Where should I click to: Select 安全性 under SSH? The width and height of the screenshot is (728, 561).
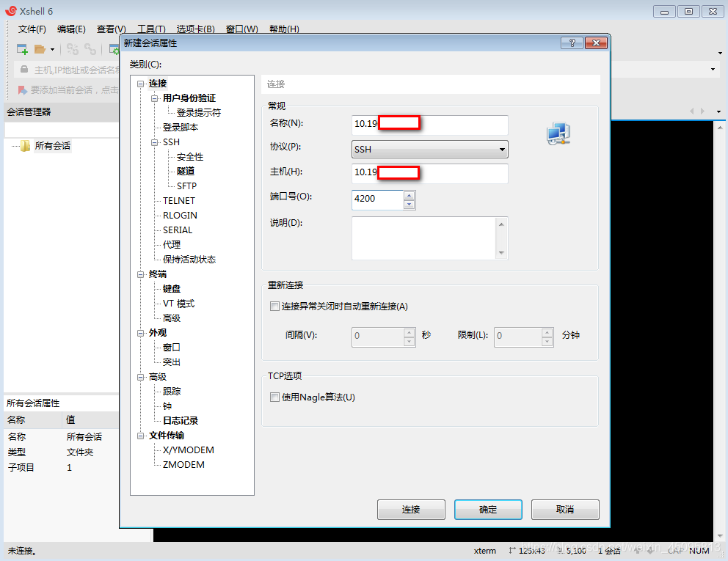click(x=190, y=157)
